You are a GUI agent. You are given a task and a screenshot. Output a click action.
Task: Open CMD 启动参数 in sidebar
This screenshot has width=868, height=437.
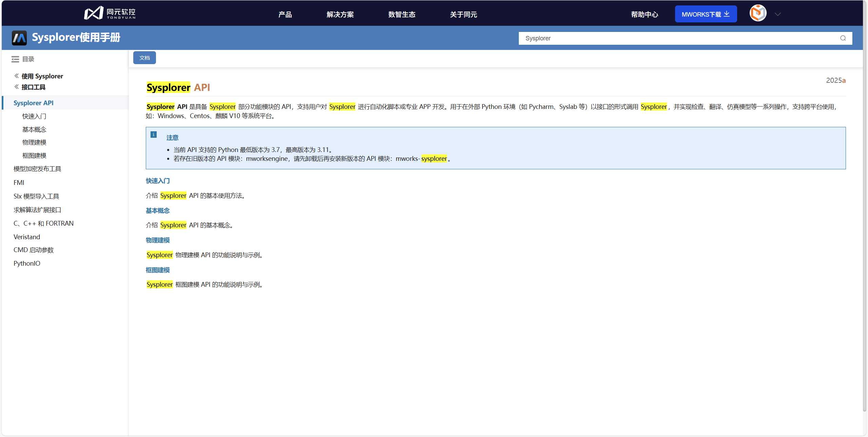coord(34,250)
